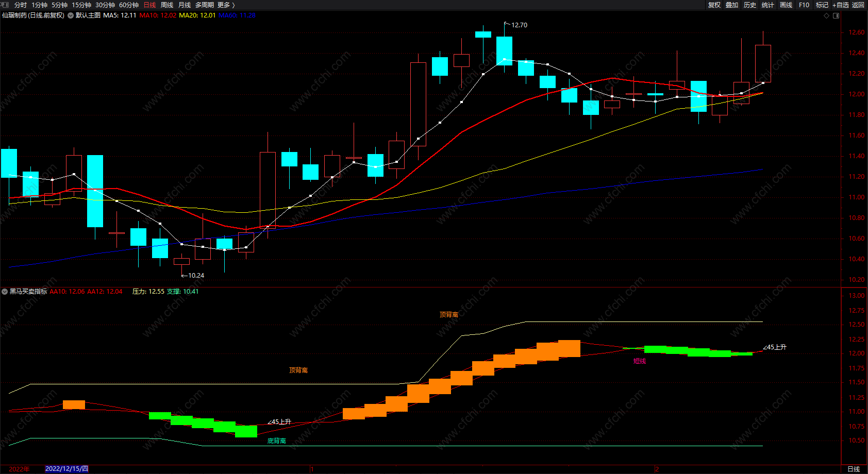Toggle the right side panel icon

click(836, 15)
